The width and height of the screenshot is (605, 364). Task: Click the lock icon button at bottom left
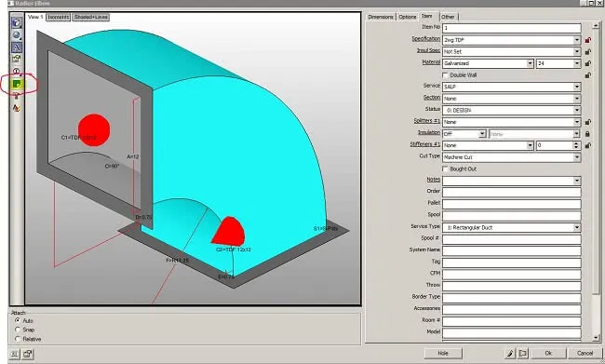click(27, 354)
